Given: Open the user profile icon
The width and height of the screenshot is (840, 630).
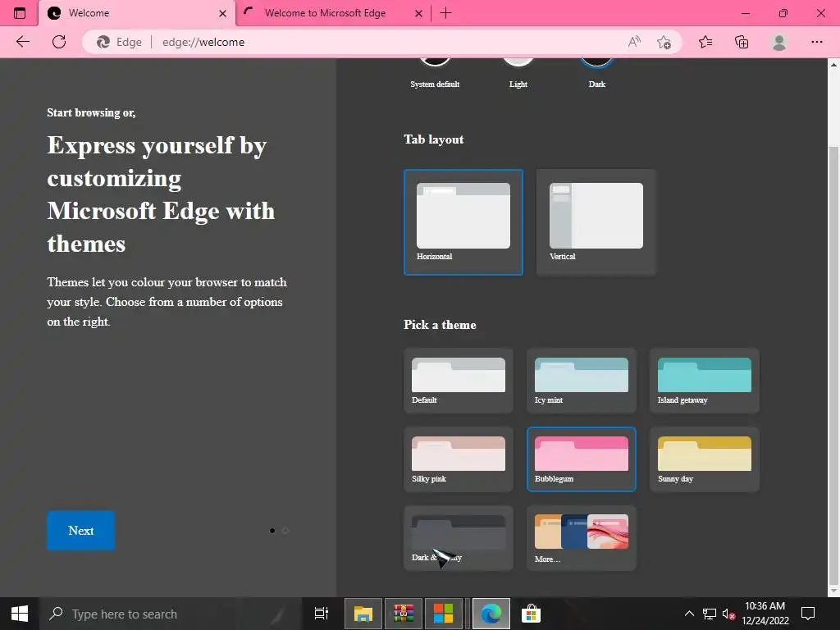Looking at the screenshot, I should pos(779,42).
